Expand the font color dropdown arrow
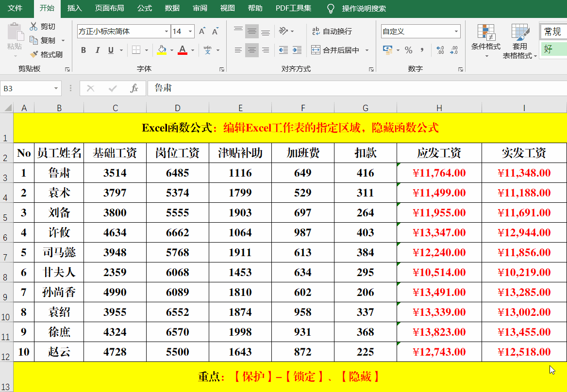The width and height of the screenshot is (567, 392). click(193, 50)
